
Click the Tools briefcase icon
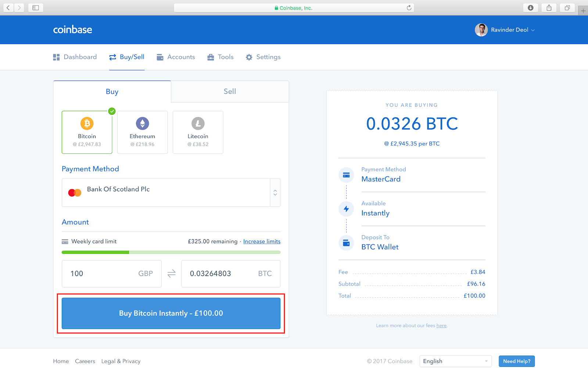click(211, 57)
